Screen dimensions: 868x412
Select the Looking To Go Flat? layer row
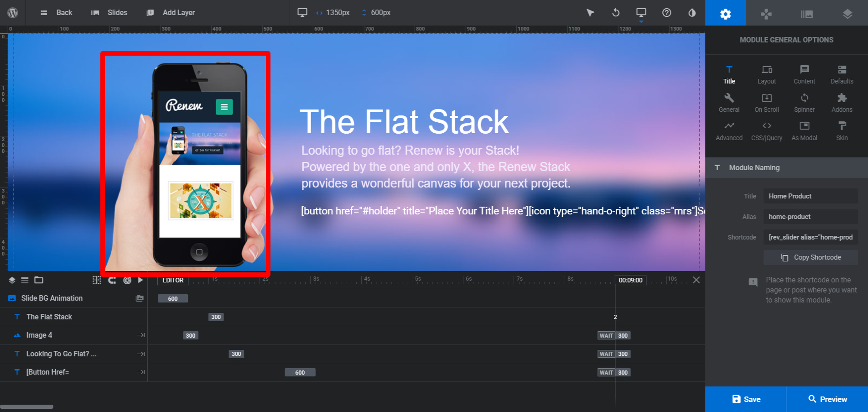point(73,354)
